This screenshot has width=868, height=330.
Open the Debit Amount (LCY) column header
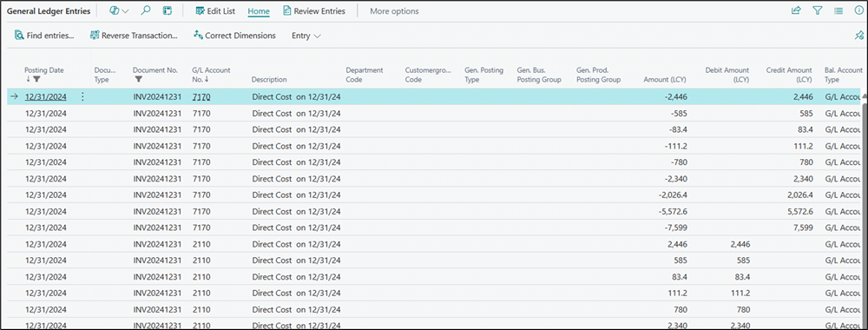click(727, 75)
